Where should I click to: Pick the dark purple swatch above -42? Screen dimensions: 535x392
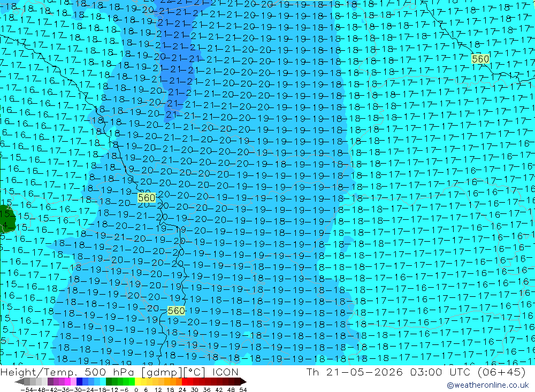pyautogui.click(x=50, y=381)
